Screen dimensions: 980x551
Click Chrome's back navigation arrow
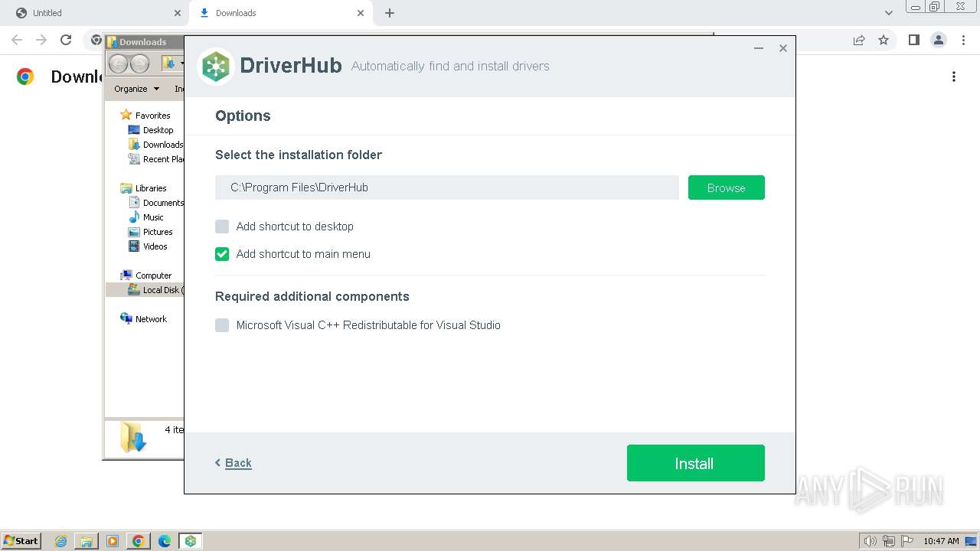17,40
